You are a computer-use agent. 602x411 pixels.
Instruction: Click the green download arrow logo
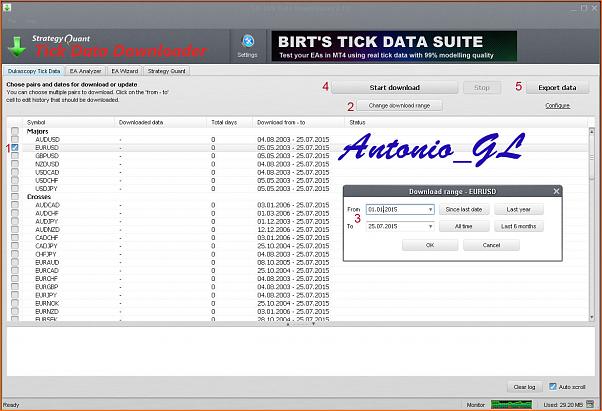pos(17,47)
